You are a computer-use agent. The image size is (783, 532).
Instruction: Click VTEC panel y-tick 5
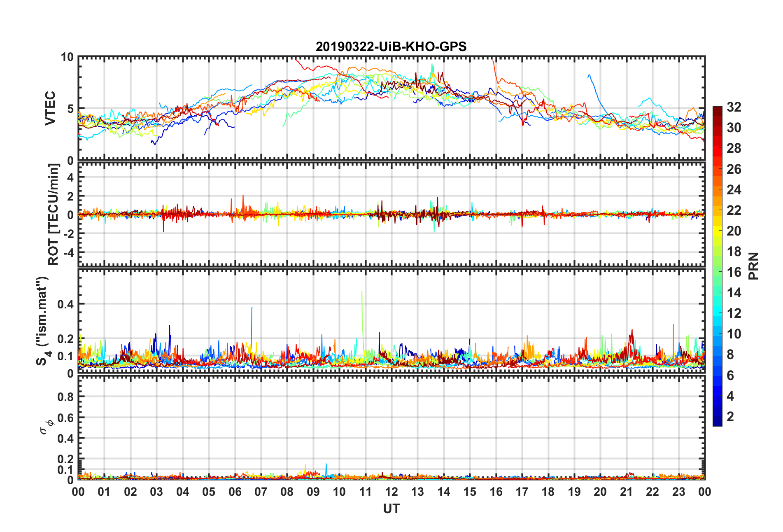tap(70, 109)
